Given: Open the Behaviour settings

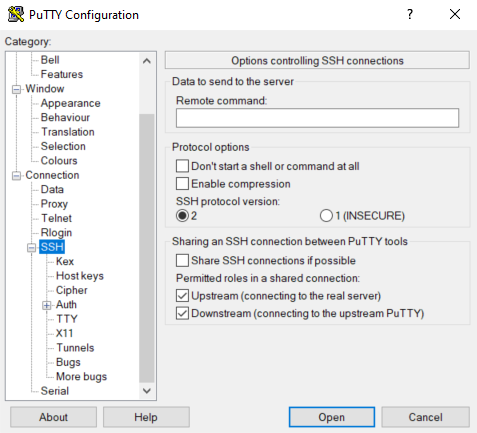Looking at the screenshot, I should click(x=65, y=118).
